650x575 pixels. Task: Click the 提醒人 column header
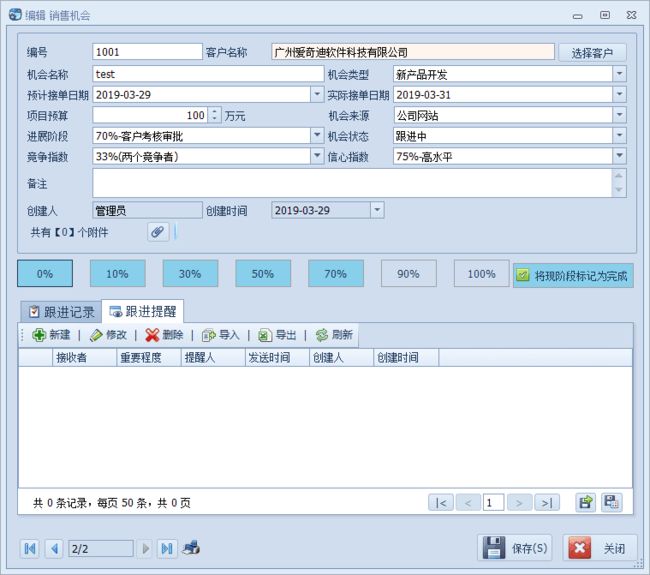point(213,357)
